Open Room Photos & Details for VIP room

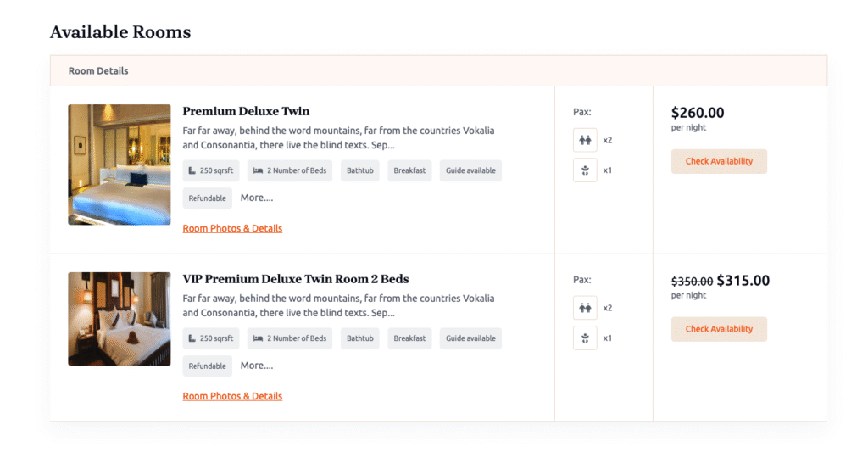[x=232, y=396]
